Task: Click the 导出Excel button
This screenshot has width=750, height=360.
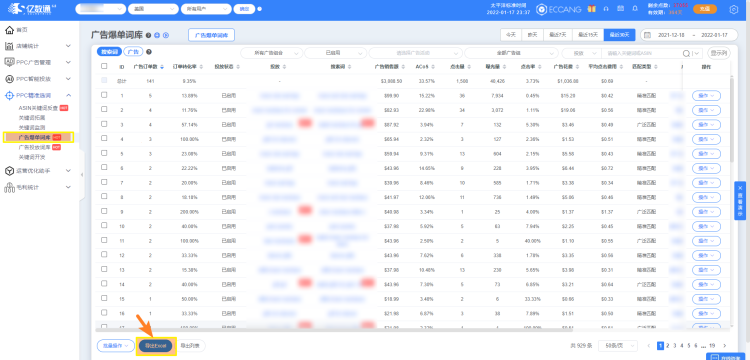Action: (155, 345)
